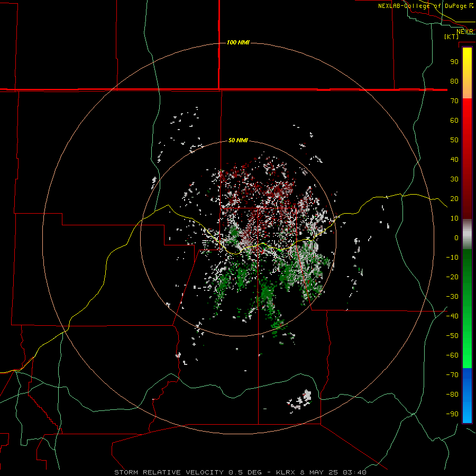The image size is (476, 476).
Task: Click the 0 value on the velocity scale
Action: (456, 237)
